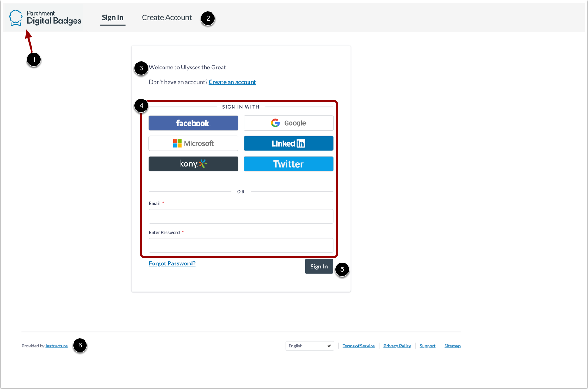Click the Google G logo
The width and height of the screenshot is (588, 389).
point(275,123)
